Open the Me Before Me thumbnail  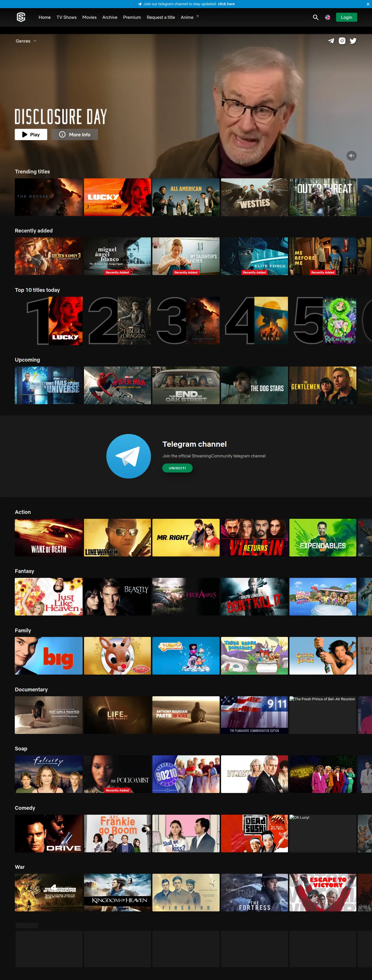323,256
